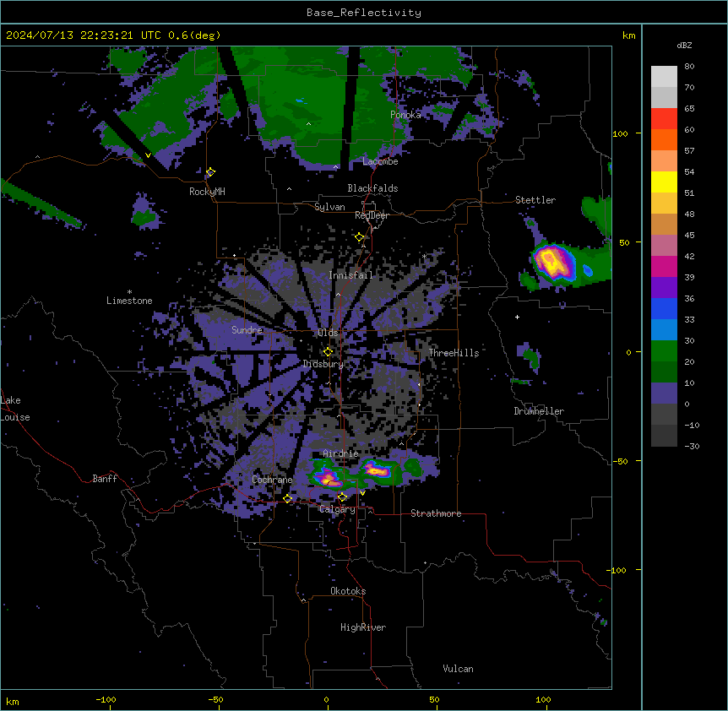Select the Banff label
This screenshot has width=728, height=711.
click(105, 479)
